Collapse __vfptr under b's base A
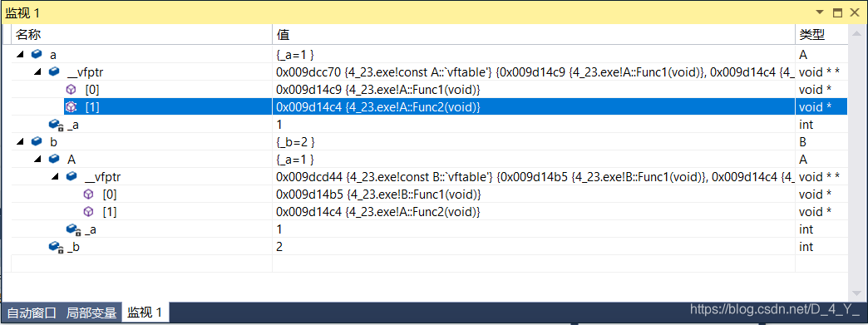This screenshot has height=325, width=868. coord(56,177)
